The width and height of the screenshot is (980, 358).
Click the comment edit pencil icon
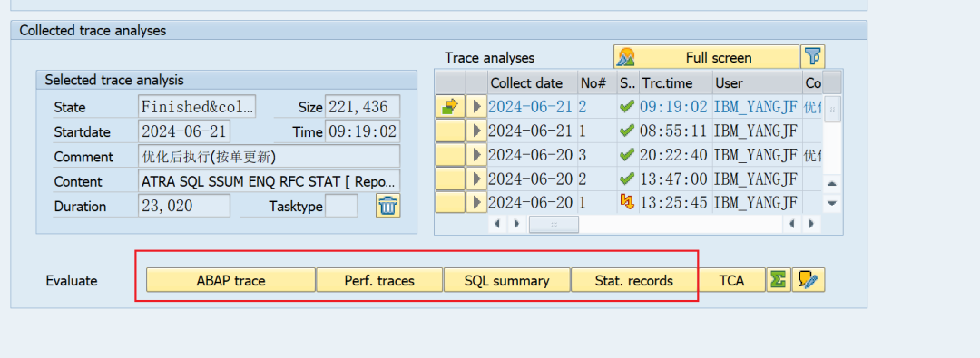click(808, 280)
